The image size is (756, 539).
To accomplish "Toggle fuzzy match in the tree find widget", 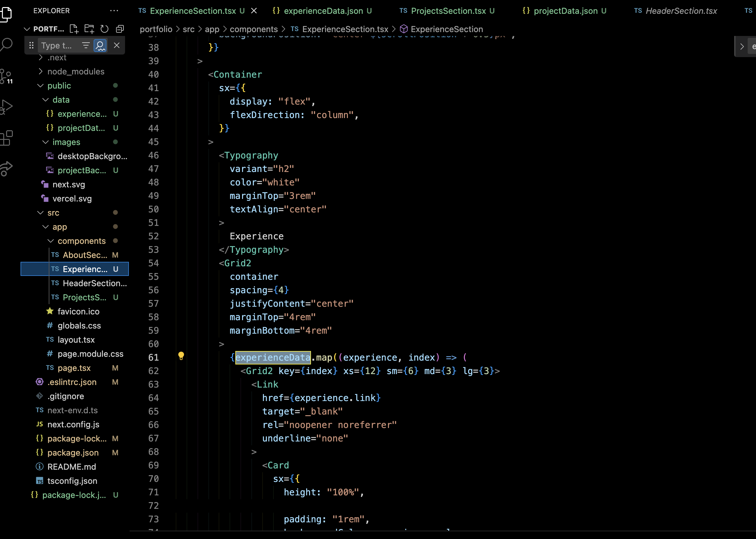I will click(x=100, y=46).
